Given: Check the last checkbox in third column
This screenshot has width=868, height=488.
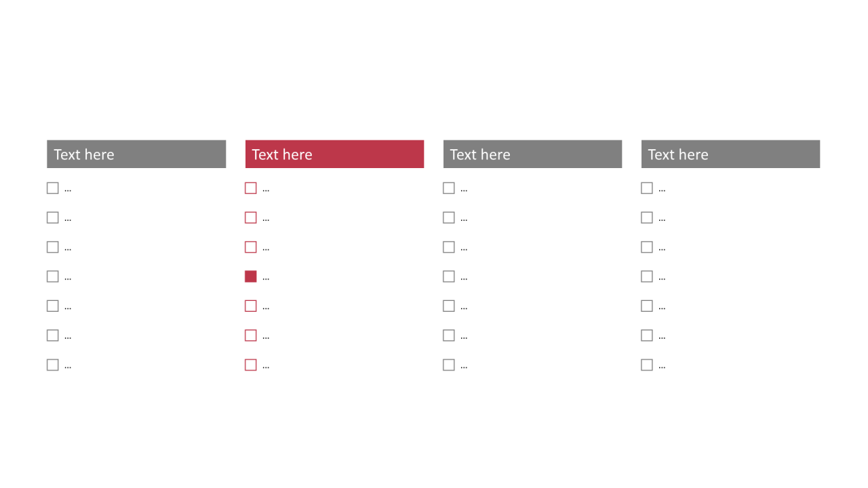Looking at the screenshot, I should [449, 365].
